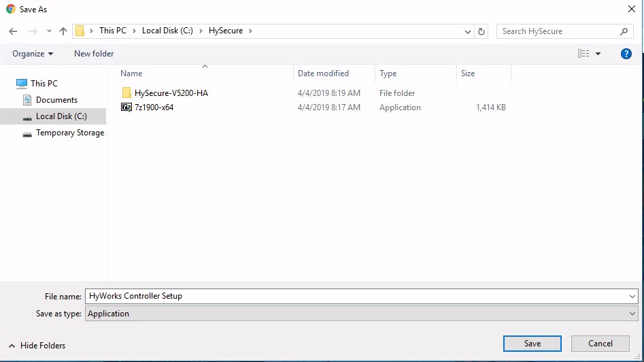Open the Organize menu
Viewport: 644px width, 362px height.
[x=33, y=54]
